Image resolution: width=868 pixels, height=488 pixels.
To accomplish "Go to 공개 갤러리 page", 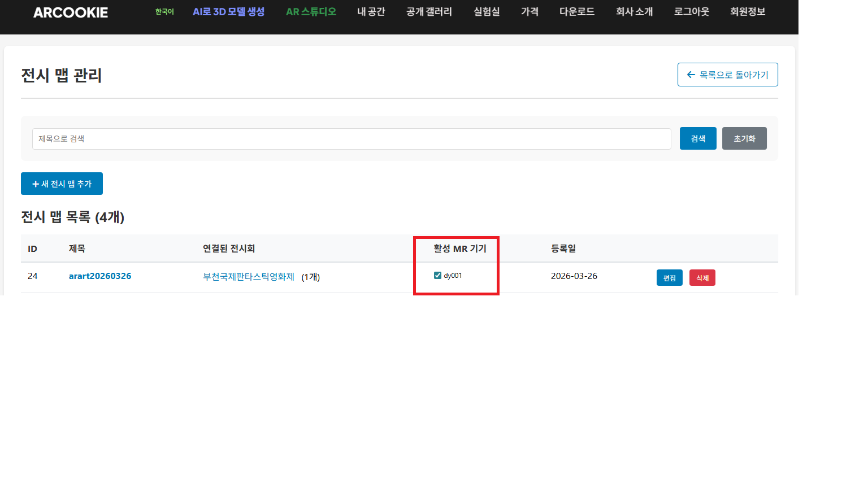I will [x=428, y=11].
